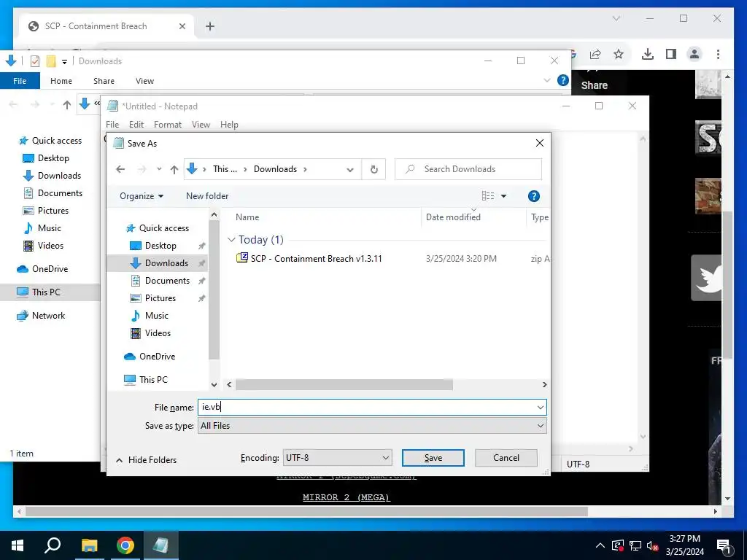The height and width of the screenshot is (560, 747).
Task: Click Search Downloads box
Action: (468, 169)
